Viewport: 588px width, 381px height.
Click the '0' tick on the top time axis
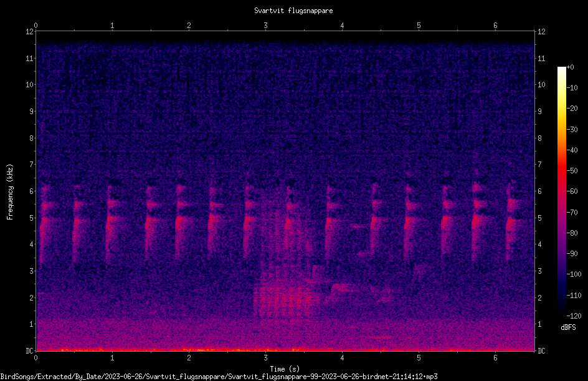(36, 26)
